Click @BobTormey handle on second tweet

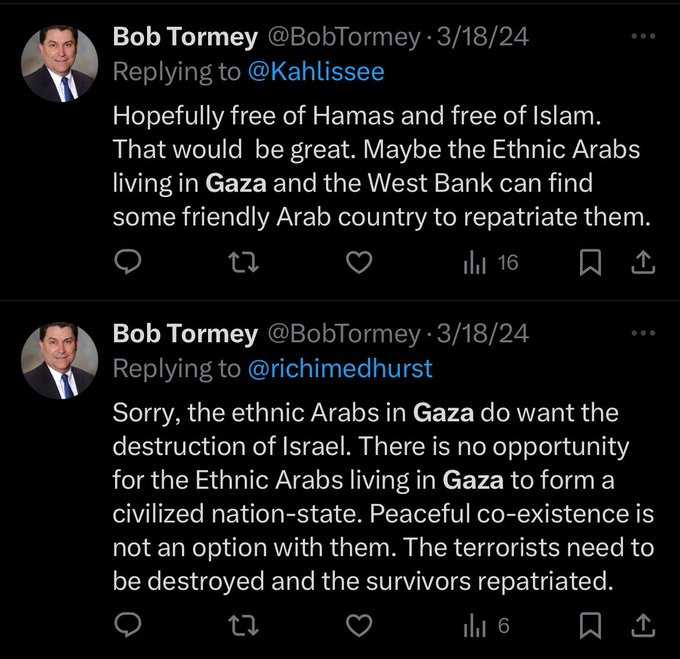[343, 332]
